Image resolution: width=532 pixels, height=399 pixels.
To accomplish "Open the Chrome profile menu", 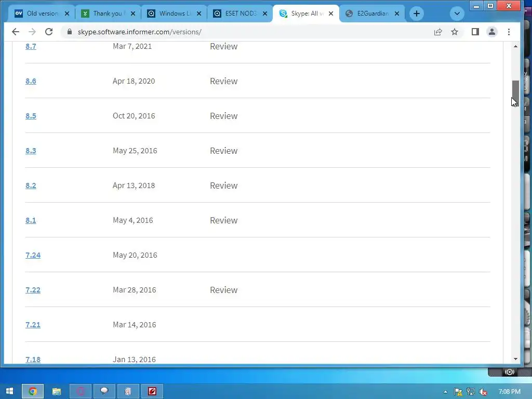I will [491, 32].
